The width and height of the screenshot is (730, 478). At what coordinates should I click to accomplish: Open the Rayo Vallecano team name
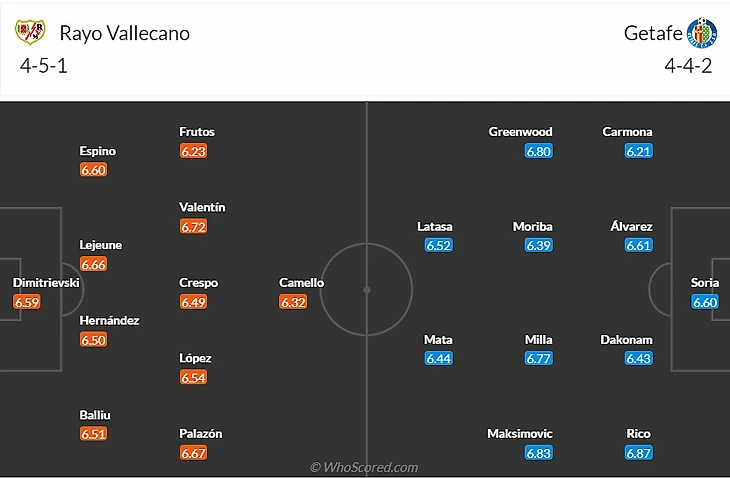125,33
